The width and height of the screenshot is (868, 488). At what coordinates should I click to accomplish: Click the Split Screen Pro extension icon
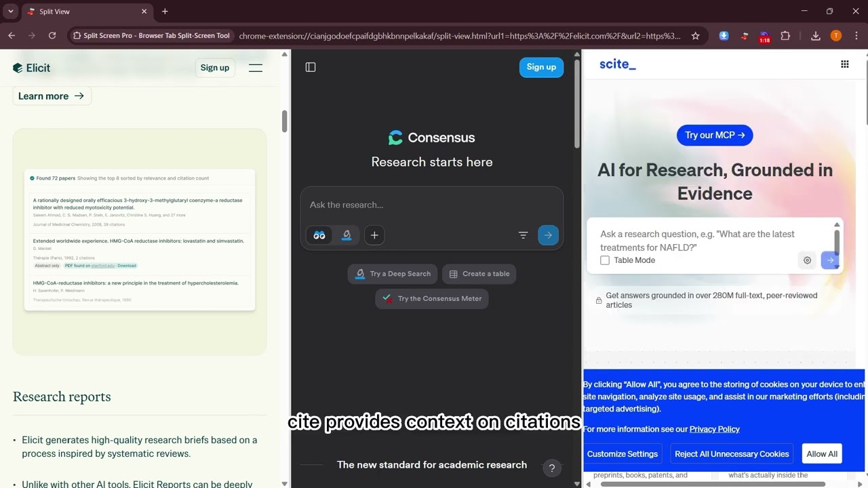click(745, 36)
